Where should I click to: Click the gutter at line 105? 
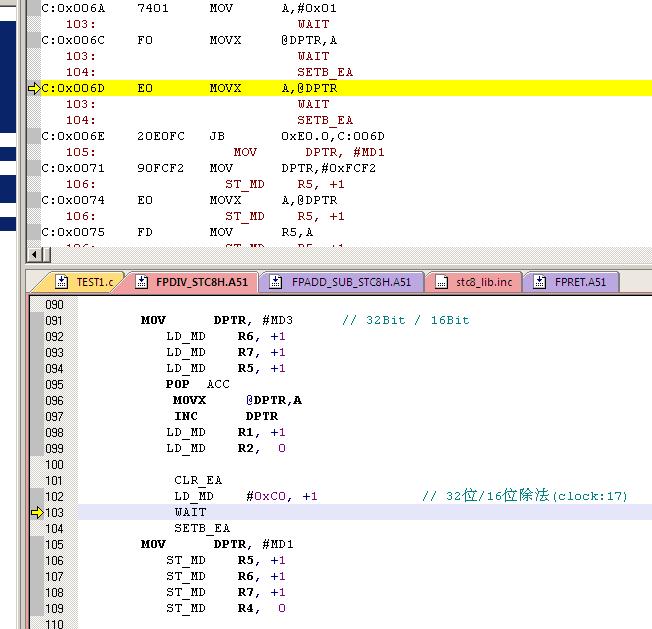pos(37,545)
